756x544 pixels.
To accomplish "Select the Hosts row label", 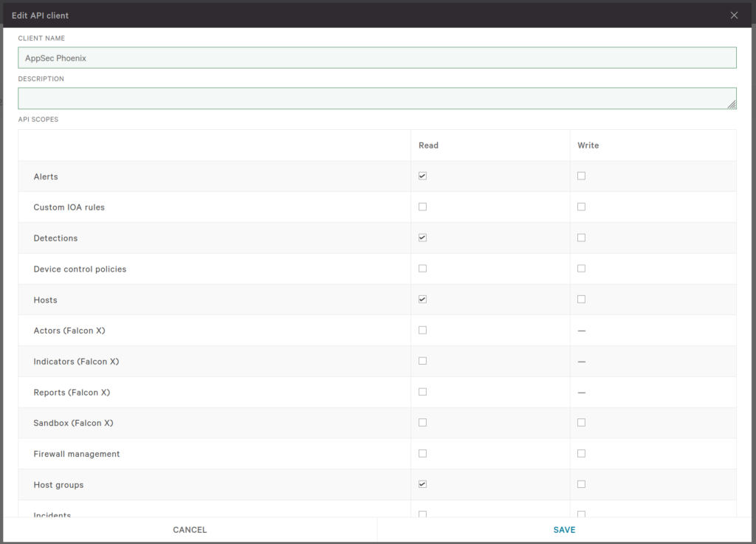I will pos(45,300).
